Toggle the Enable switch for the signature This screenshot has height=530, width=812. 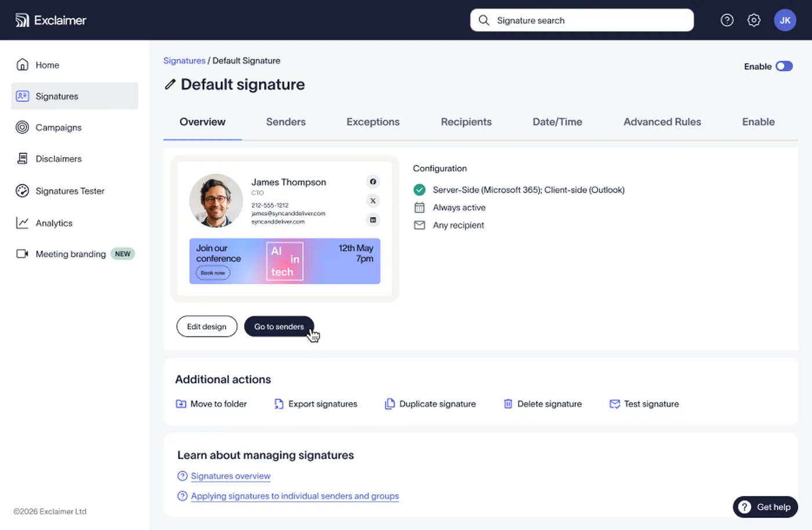pyautogui.click(x=785, y=66)
